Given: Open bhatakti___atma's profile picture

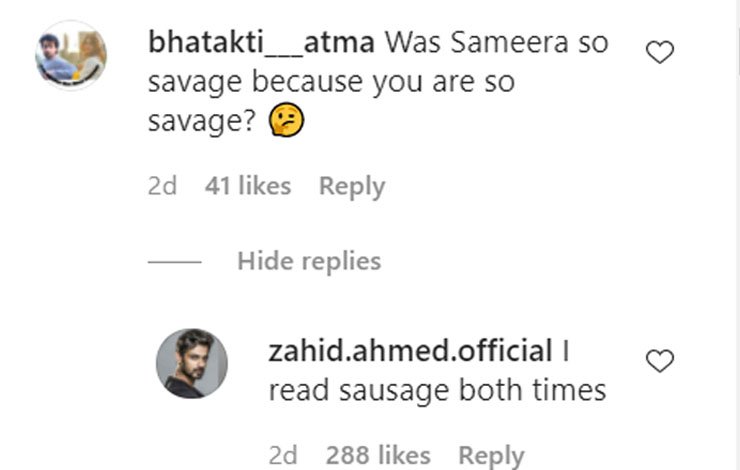Looking at the screenshot, I should [70, 56].
